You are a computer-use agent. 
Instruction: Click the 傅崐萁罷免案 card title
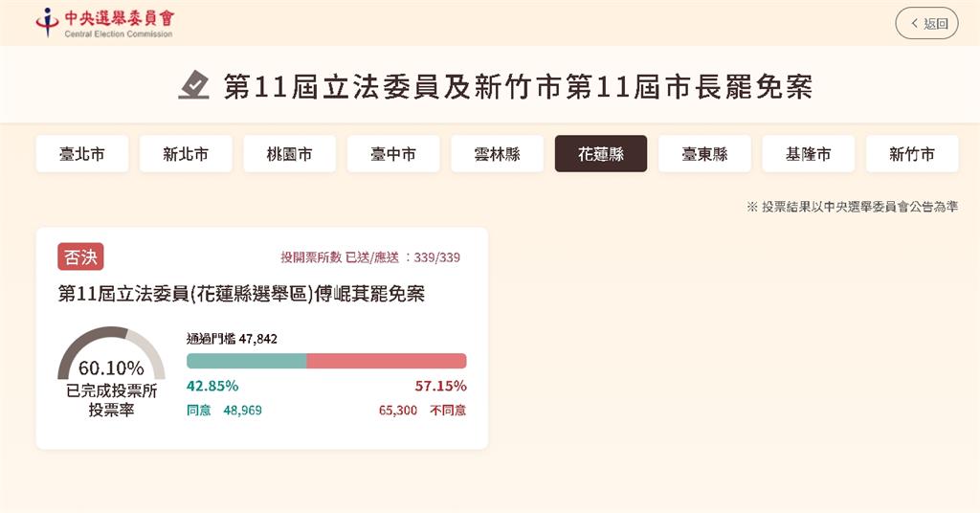[241, 294]
